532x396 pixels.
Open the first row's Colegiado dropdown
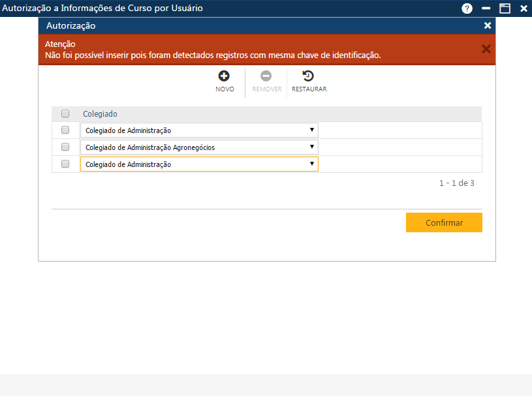tap(199, 130)
